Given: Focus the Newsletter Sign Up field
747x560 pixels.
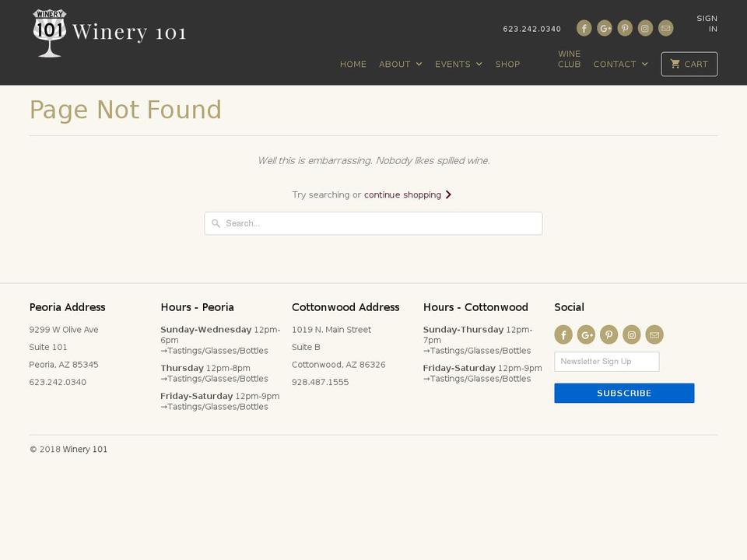Looking at the screenshot, I should (x=607, y=362).
